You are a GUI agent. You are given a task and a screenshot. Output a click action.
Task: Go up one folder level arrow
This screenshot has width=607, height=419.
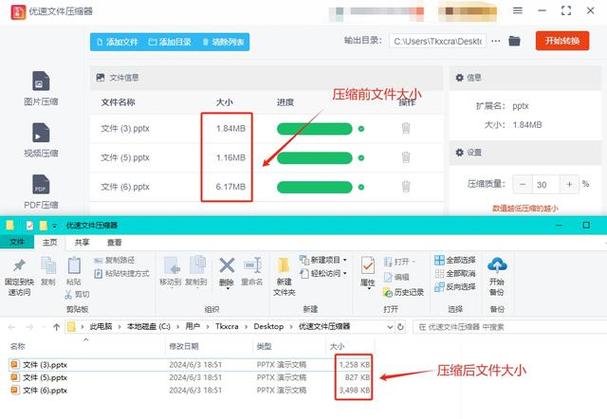pyautogui.click(x=56, y=327)
